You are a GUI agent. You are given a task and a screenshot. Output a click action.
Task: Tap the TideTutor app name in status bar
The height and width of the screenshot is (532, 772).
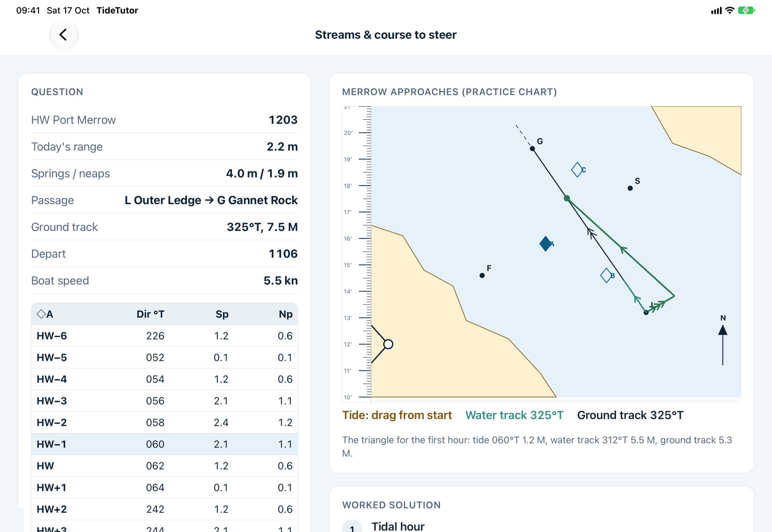point(117,10)
